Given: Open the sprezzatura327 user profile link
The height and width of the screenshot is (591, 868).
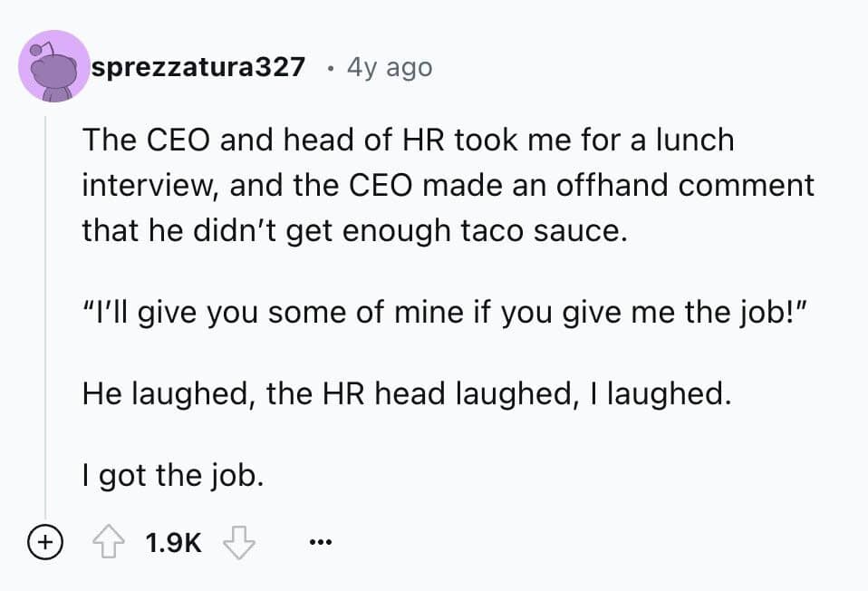Looking at the screenshot, I should pyautogui.click(x=198, y=67).
